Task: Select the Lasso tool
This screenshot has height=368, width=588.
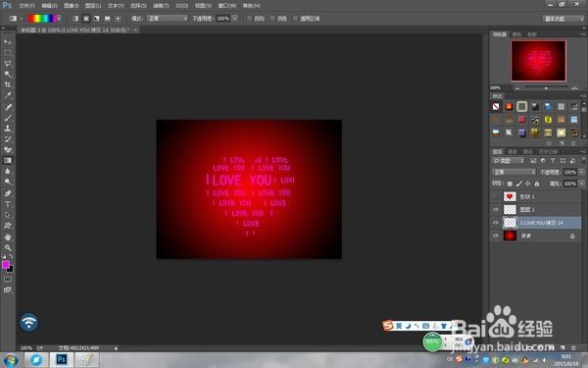Action: click(8, 63)
